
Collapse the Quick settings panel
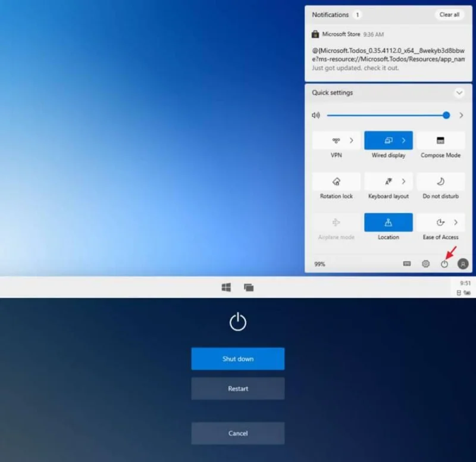[x=459, y=93]
